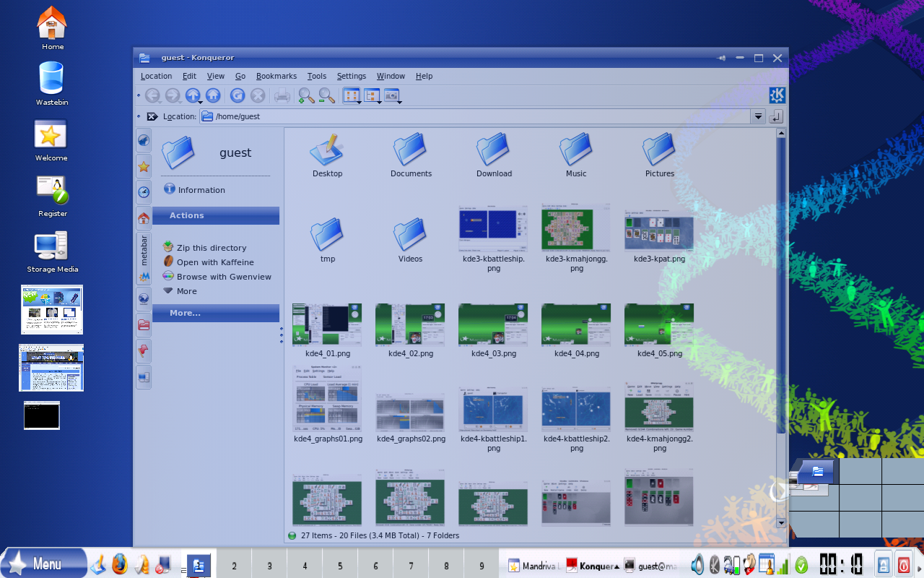Open the Videos folder

410,241
